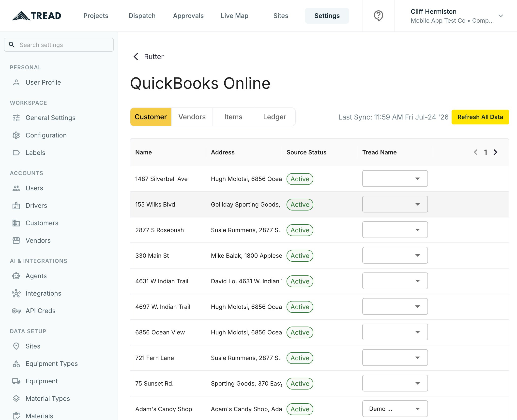Screen dimensions: 517x420
Task: Click 'Golliday Sporting Goods,' address cell
Action: (x=245, y=204)
